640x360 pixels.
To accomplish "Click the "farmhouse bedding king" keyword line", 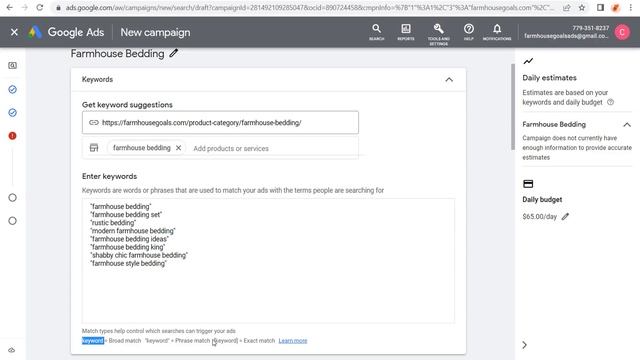I will pyautogui.click(x=128, y=247).
